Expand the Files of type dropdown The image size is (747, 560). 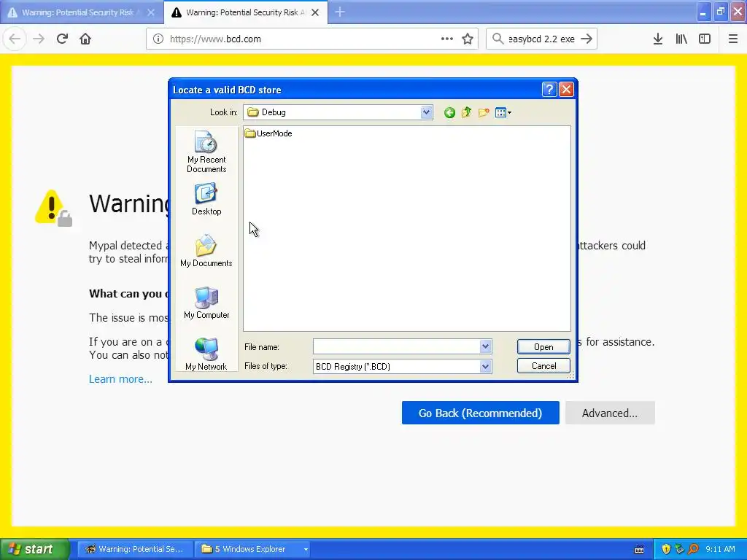[x=485, y=366]
